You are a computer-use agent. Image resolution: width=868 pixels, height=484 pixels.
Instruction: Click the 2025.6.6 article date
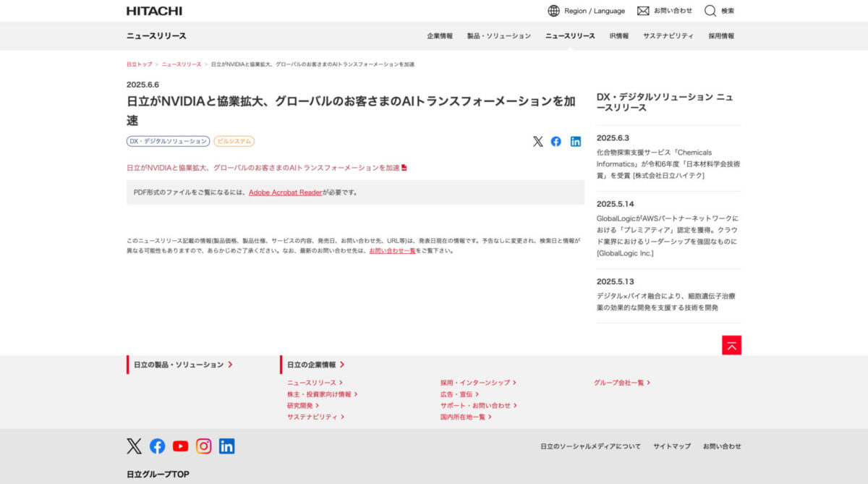142,85
